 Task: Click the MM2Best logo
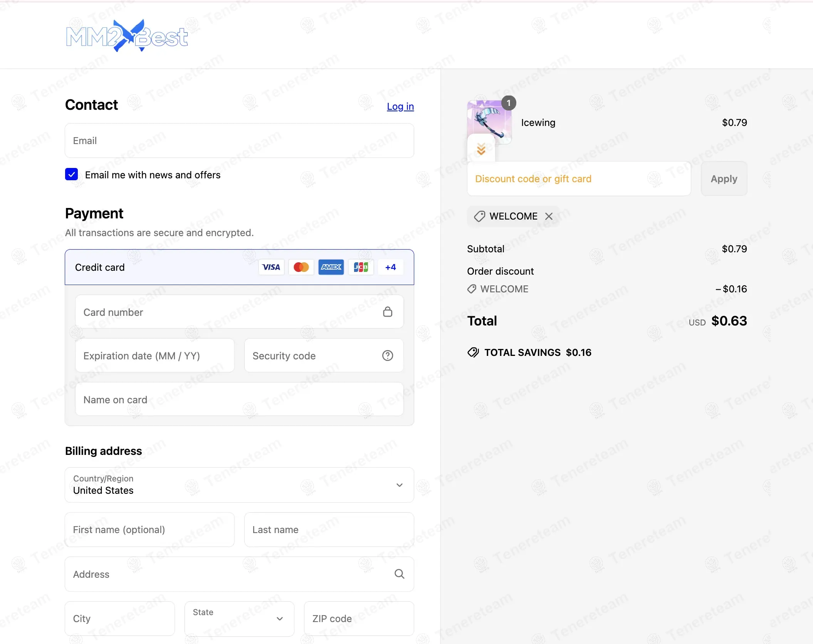[x=127, y=36]
